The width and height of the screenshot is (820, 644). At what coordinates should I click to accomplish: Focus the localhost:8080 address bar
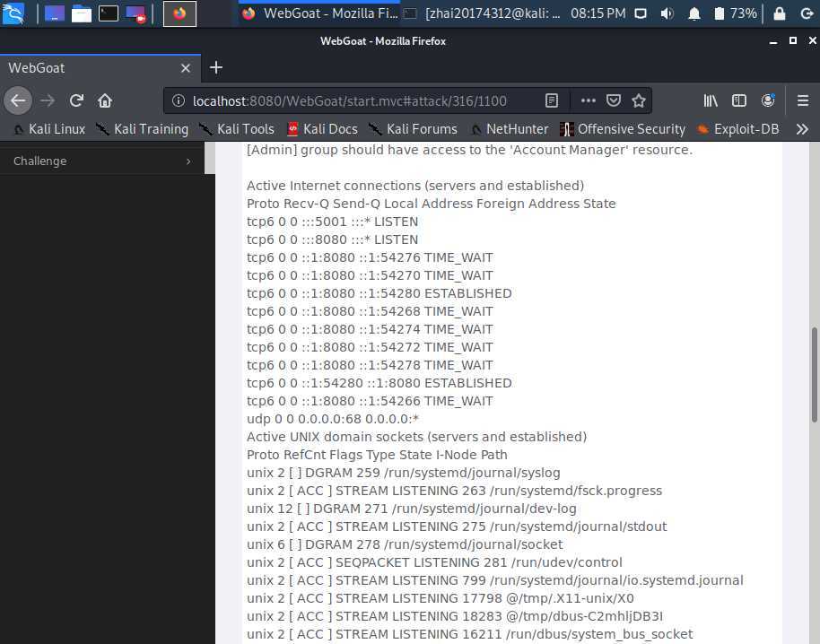tap(349, 100)
